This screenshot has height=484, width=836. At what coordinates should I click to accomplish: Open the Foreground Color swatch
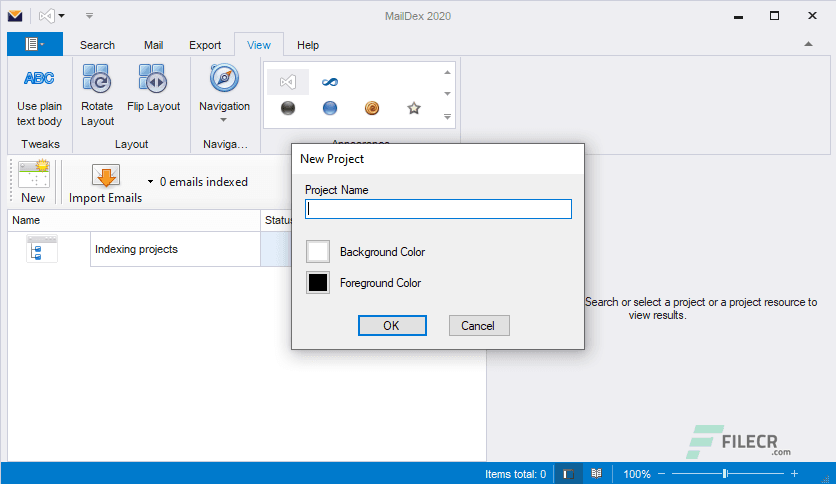[x=318, y=283]
